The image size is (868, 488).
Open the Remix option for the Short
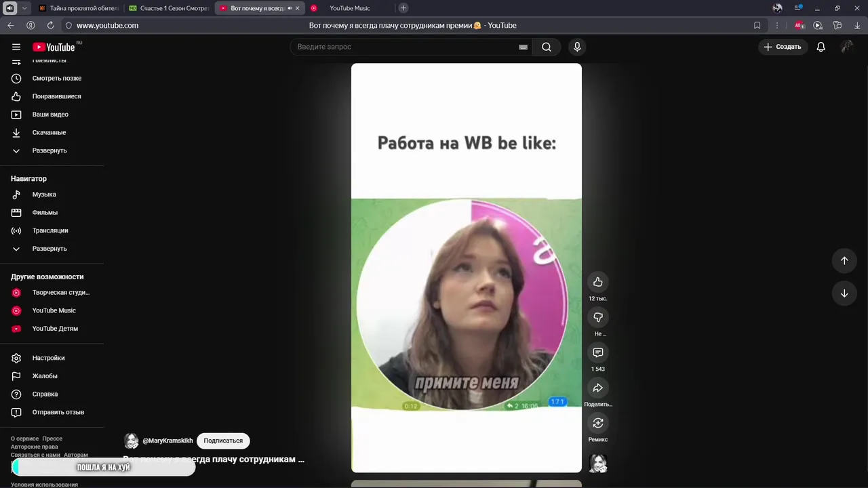click(x=597, y=423)
